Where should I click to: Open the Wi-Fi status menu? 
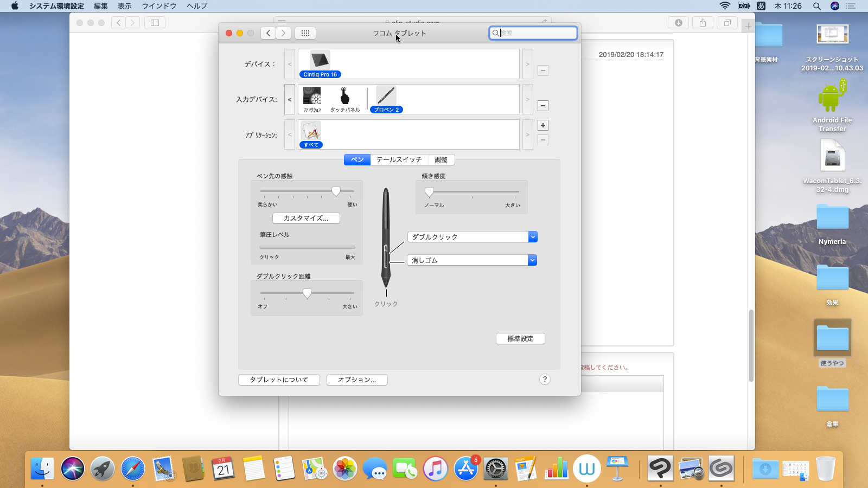pyautogui.click(x=725, y=6)
